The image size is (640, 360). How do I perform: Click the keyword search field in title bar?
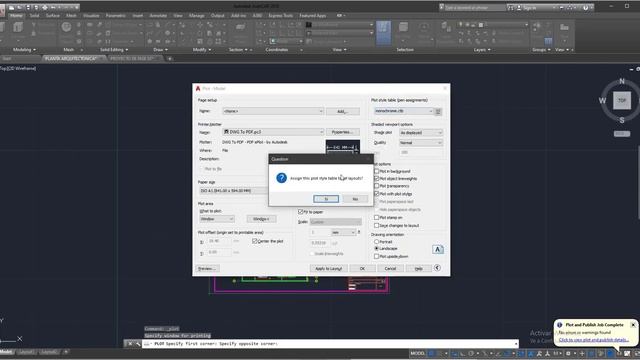[475, 8]
